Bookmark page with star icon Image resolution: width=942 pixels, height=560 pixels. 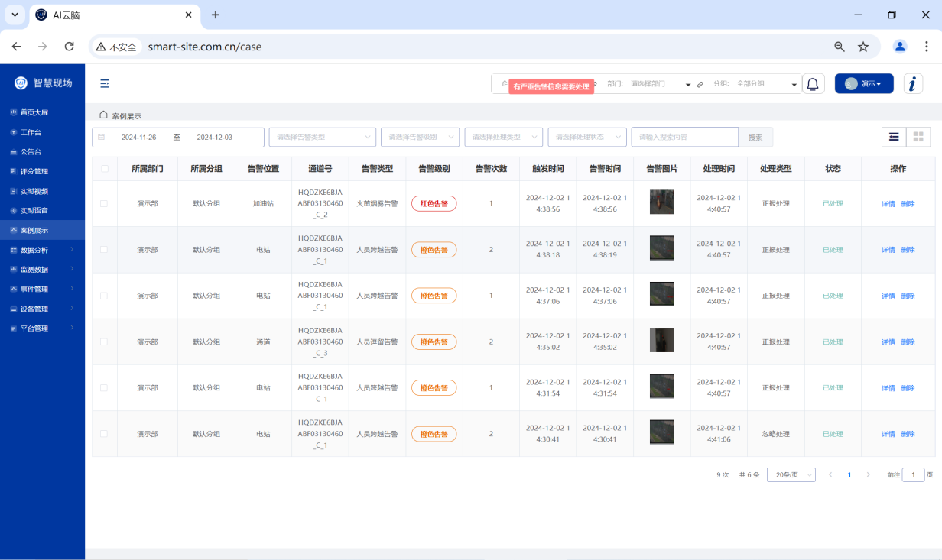863,47
